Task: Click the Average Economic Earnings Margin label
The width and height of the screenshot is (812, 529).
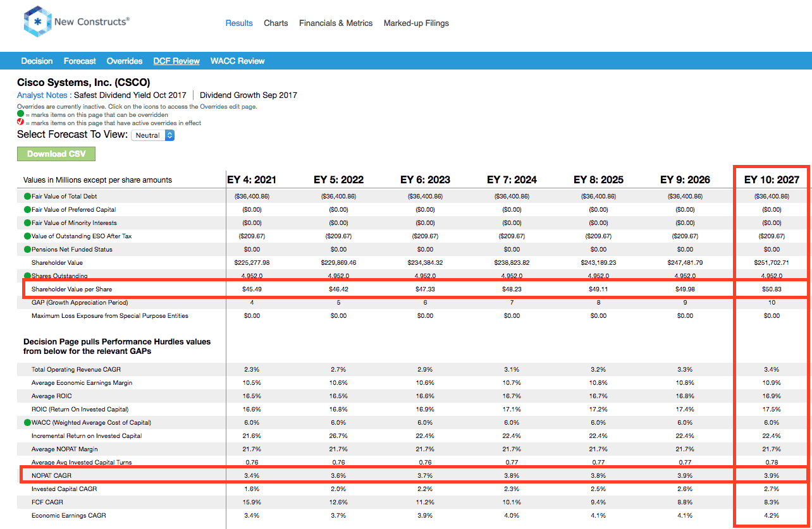Action: click(x=82, y=382)
